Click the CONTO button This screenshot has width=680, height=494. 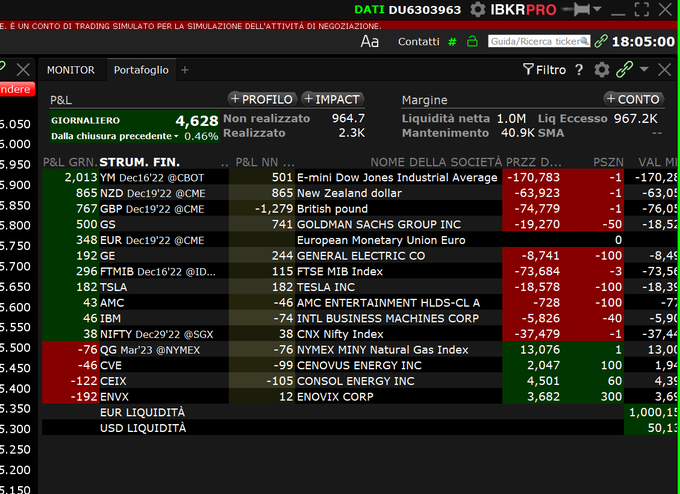tap(633, 99)
